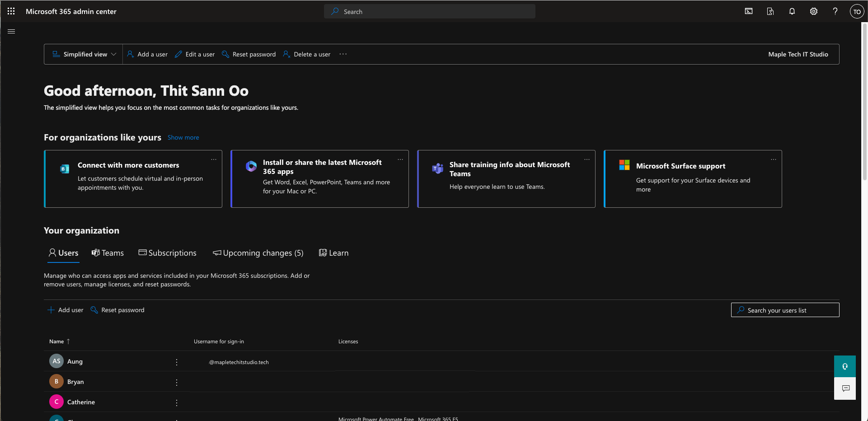Click the Bookings icon on Connect card
The width and height of the screenshot is (868, 421).
pos(65,169)
